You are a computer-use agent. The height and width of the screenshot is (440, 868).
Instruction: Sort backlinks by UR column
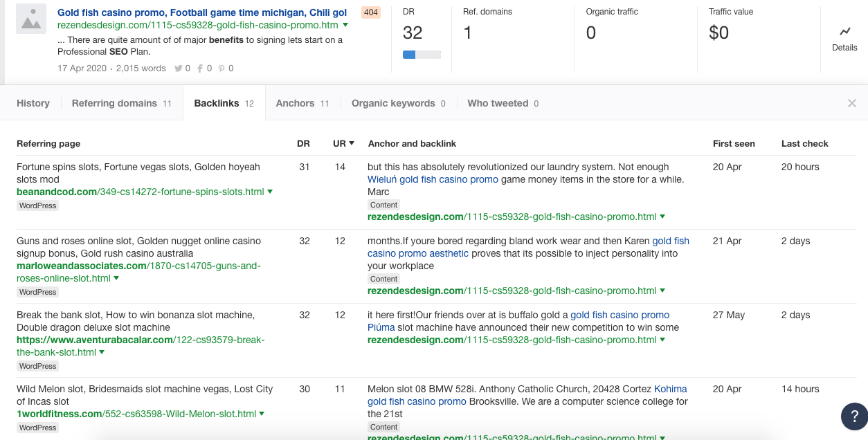point(343,143)
